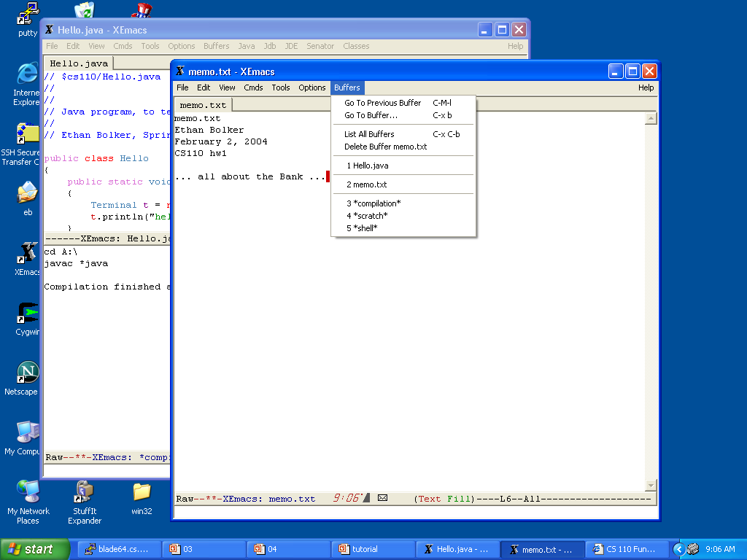This screenshot has width=747, height=560.
Task: Switch to the 04 PowerPoint taskbar item
Action: (x=289, y=549)
